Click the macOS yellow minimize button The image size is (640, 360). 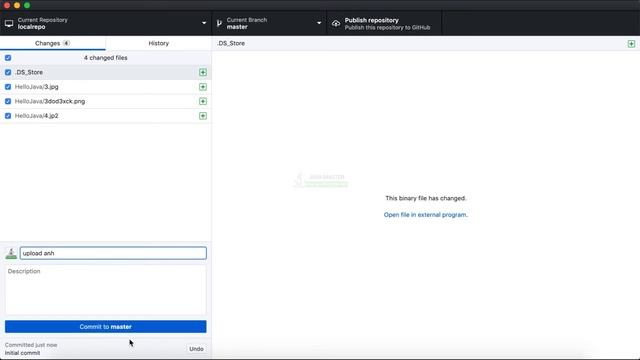pos(17,5)
